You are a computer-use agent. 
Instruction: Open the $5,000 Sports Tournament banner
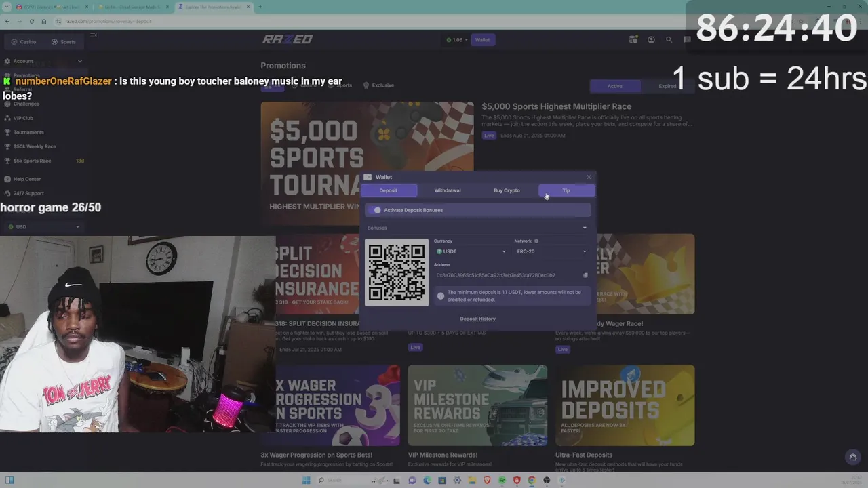click(x=367, y=163)
